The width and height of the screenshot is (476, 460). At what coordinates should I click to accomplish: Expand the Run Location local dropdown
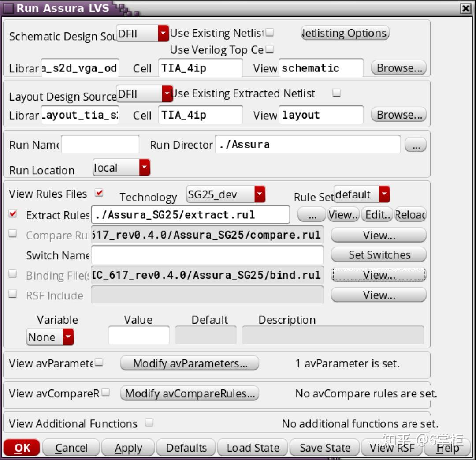(122, 168)
